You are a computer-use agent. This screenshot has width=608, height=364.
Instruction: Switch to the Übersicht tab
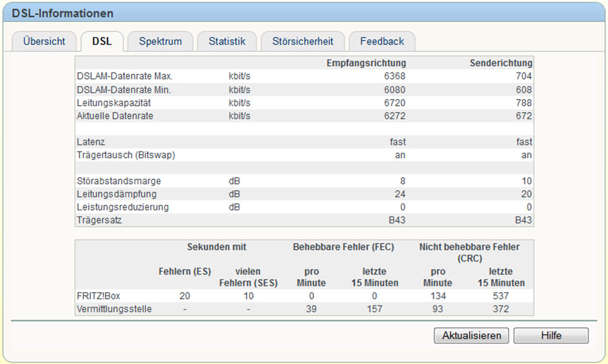(x=44, y=41)
